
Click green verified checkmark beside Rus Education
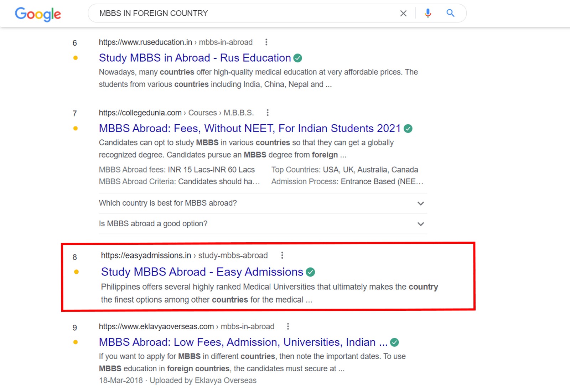298,58
